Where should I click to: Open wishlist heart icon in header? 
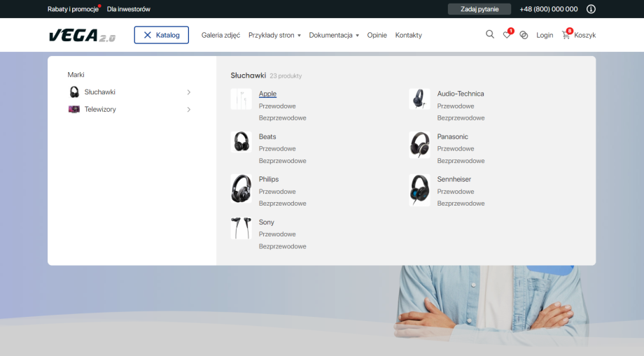pyautogui.click(x=507, y=35)
